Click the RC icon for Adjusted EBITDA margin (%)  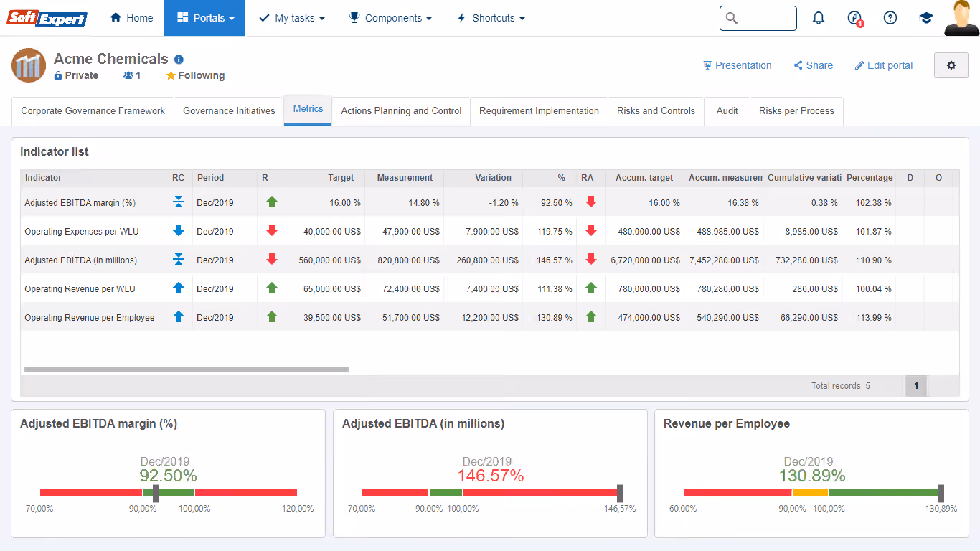point(179,202)
